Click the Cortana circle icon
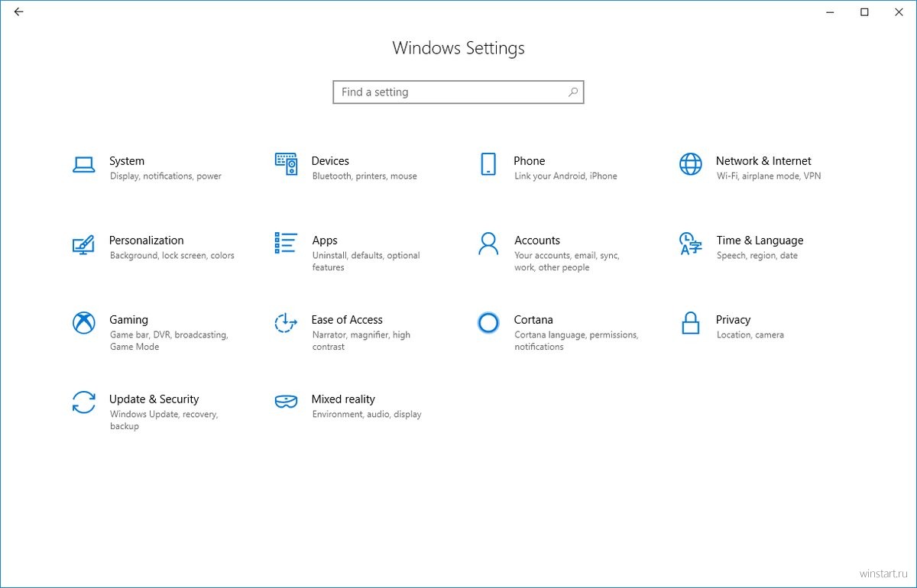The width and height of the screenshot is (917, 588). 488,323
